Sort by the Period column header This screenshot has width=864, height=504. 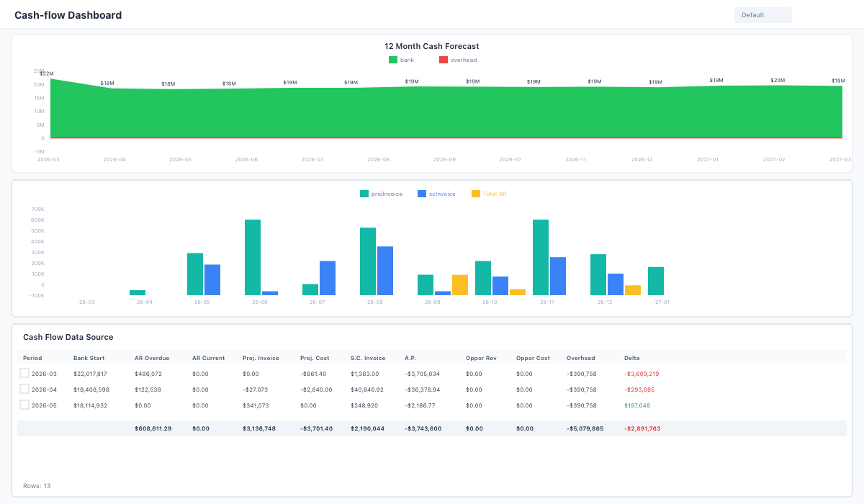[x=32, y=358]
